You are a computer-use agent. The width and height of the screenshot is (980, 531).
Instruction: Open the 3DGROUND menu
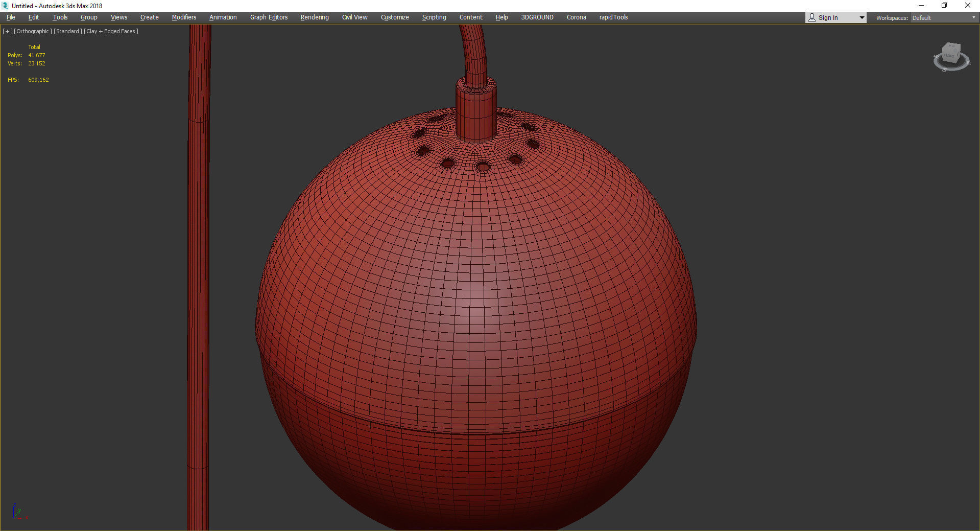(x=537, y=17)
